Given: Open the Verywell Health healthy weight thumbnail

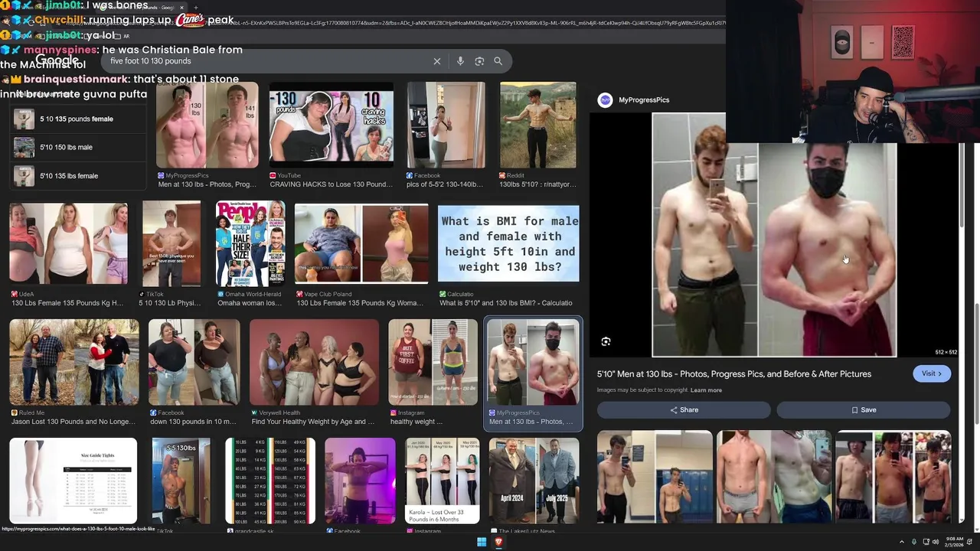Looking at the screenshot, I should [x=314, y=363].
